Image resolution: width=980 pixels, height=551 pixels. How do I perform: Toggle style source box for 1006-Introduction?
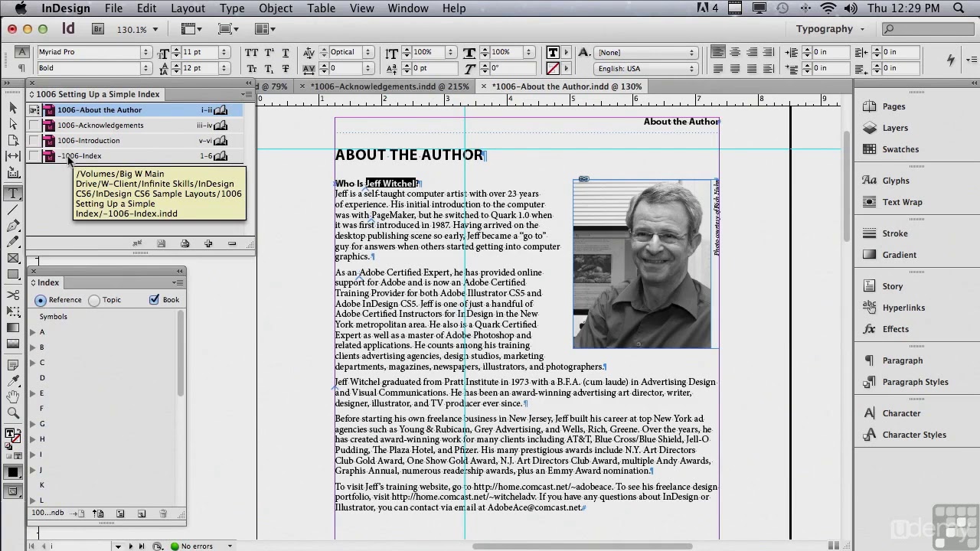tap(34, 141)
